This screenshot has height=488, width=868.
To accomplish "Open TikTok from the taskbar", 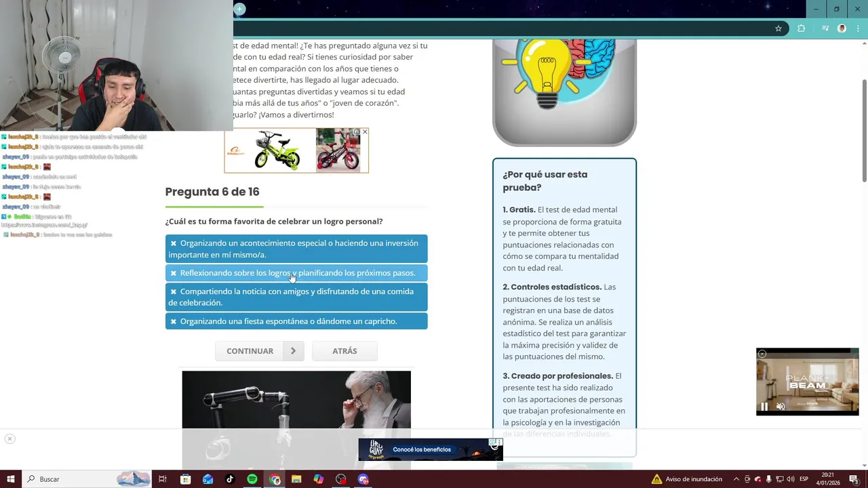I will [x=230, y=479].
